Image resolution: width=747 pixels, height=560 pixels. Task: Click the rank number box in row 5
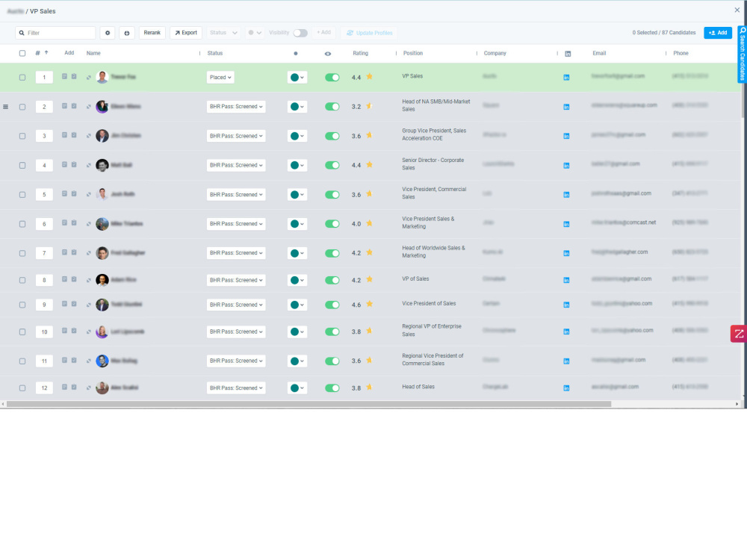(x=44, y=195)
